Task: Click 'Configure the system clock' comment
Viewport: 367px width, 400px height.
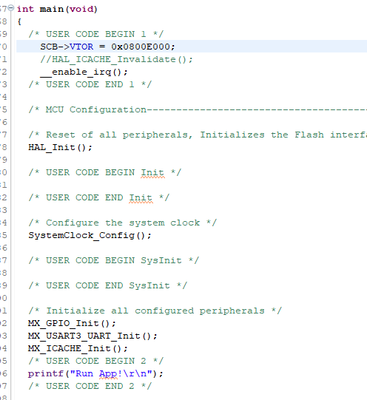Action: tap(122, 223)
